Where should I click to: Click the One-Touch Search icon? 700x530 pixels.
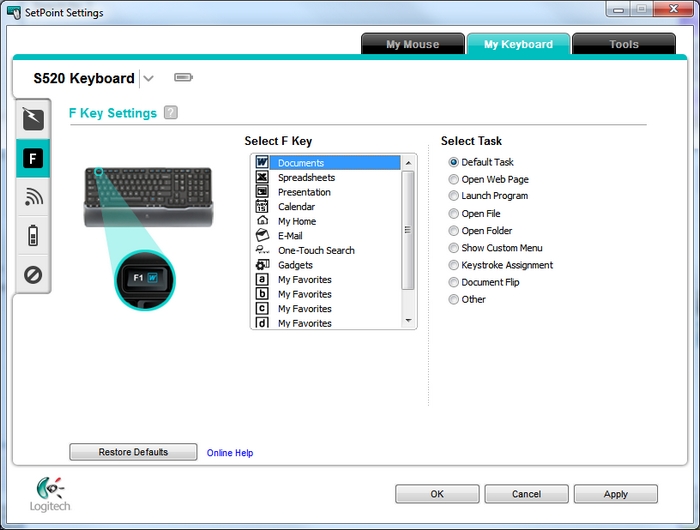pos(262,250)
